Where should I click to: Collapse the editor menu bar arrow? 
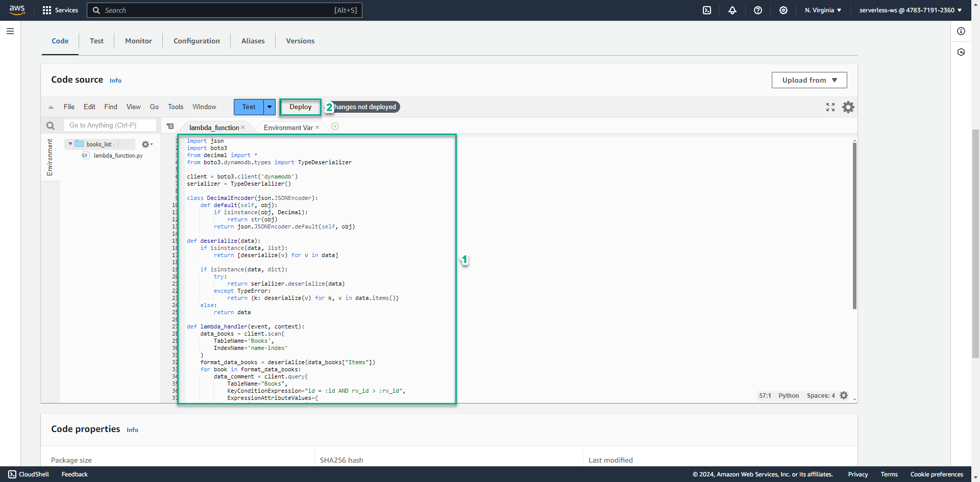(x=51, y=107)
